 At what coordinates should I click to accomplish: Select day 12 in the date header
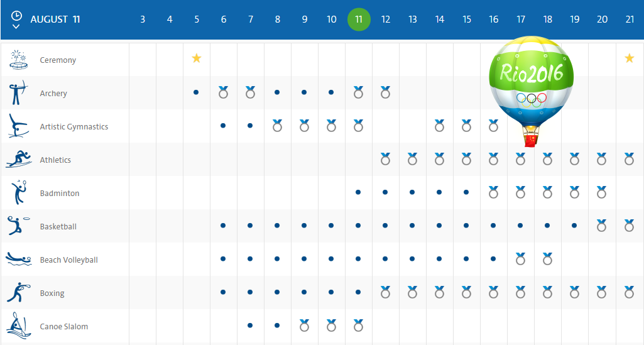click(x=385, y=19)
